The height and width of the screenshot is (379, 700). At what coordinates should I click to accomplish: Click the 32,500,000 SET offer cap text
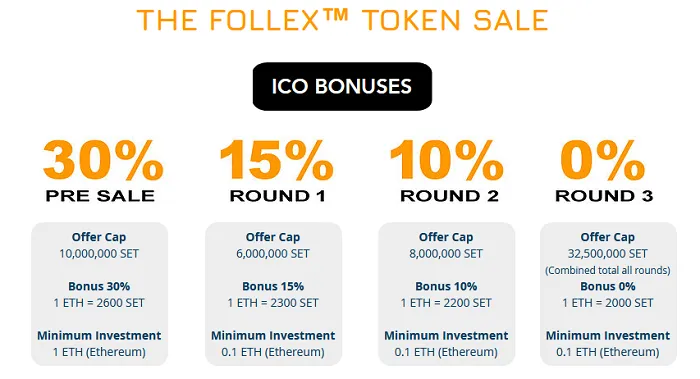[x=608, y=254]
